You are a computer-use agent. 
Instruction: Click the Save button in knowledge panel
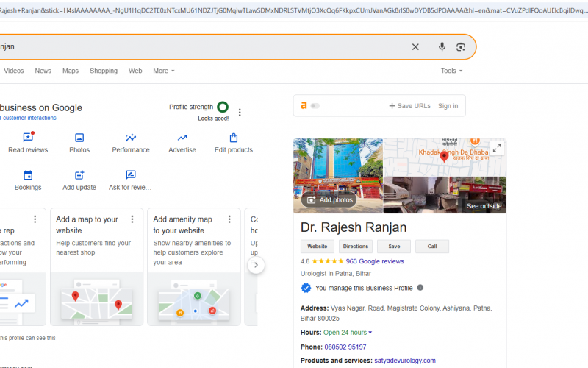pyautogui.click(x=394, y=247)
